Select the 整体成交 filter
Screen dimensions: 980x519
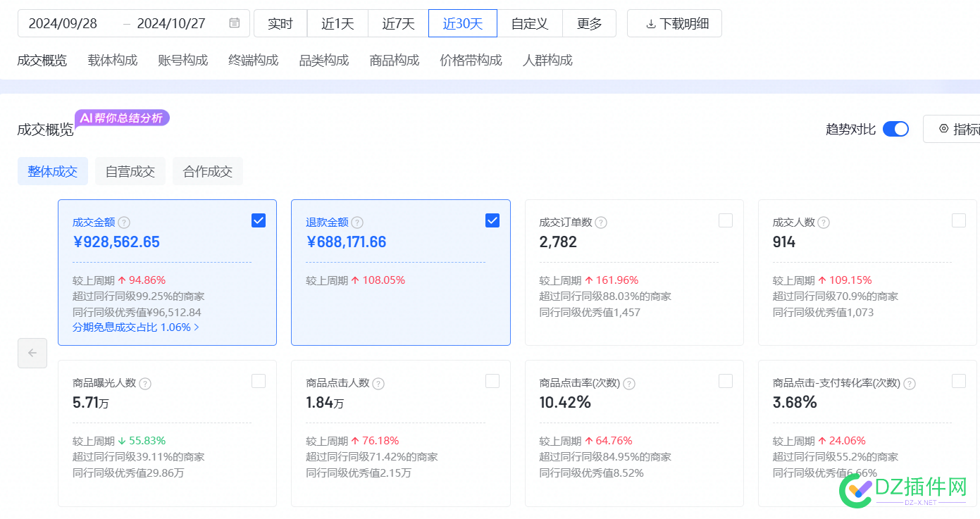click(x=53, y=171)
